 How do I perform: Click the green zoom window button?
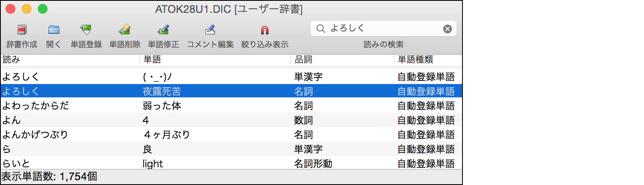pos(43,9)
